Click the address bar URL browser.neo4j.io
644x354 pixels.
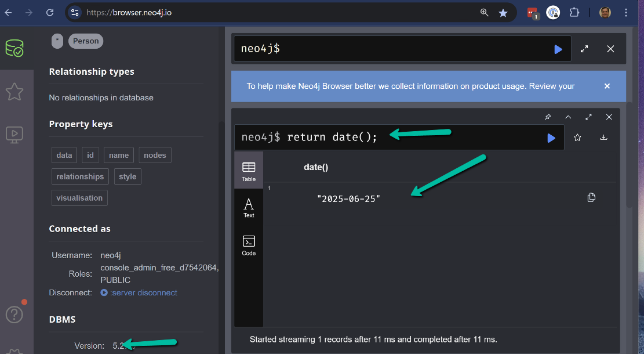(129, 13)
